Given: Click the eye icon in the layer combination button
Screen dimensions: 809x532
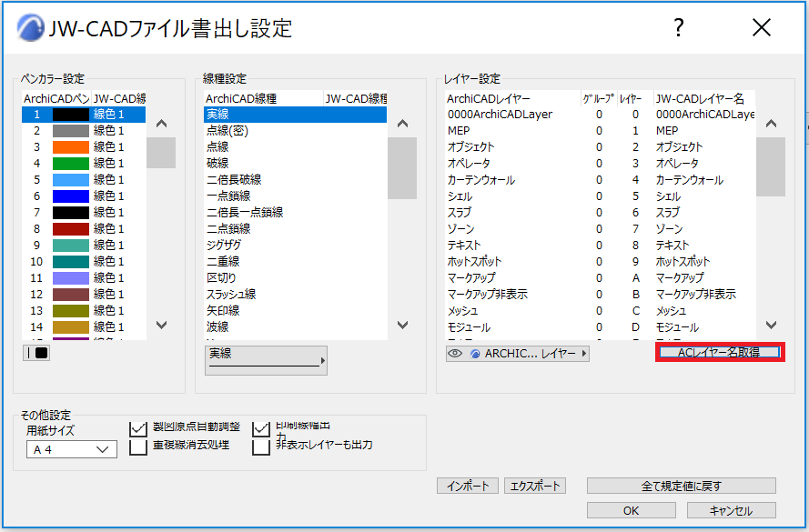Looking at the screenshot, I should point(454,354).
